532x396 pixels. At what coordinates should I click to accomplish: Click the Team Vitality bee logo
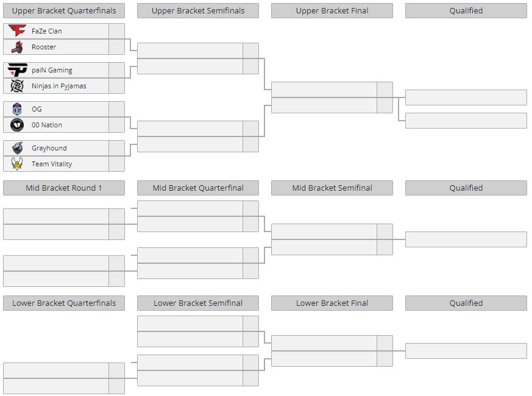tap(17, 164)
